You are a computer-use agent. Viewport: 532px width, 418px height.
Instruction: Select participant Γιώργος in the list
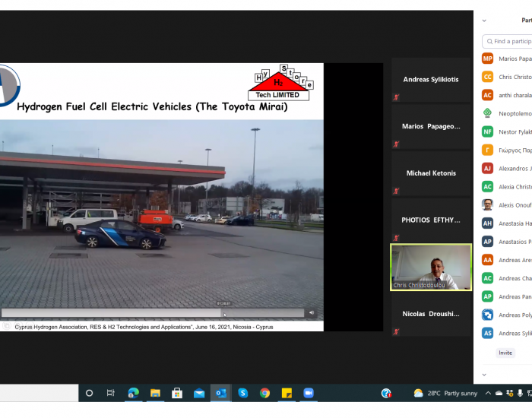click(x=507, y=150)
